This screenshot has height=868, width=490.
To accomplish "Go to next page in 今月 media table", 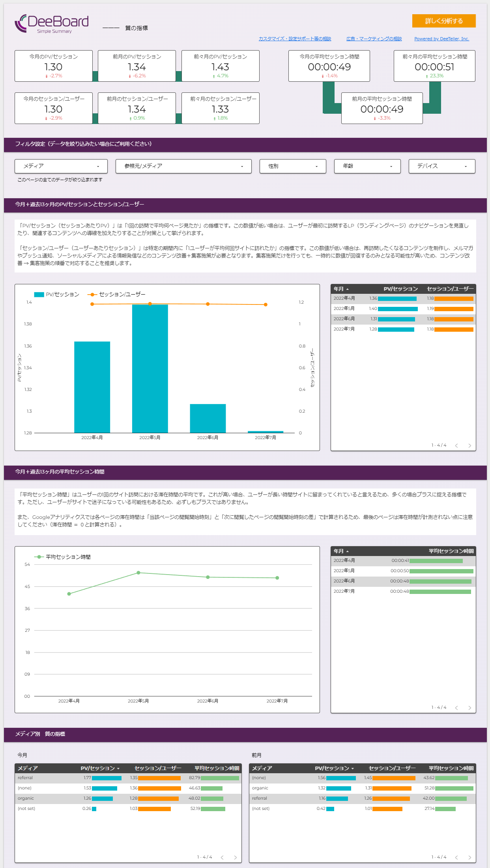I will point(235,857).
